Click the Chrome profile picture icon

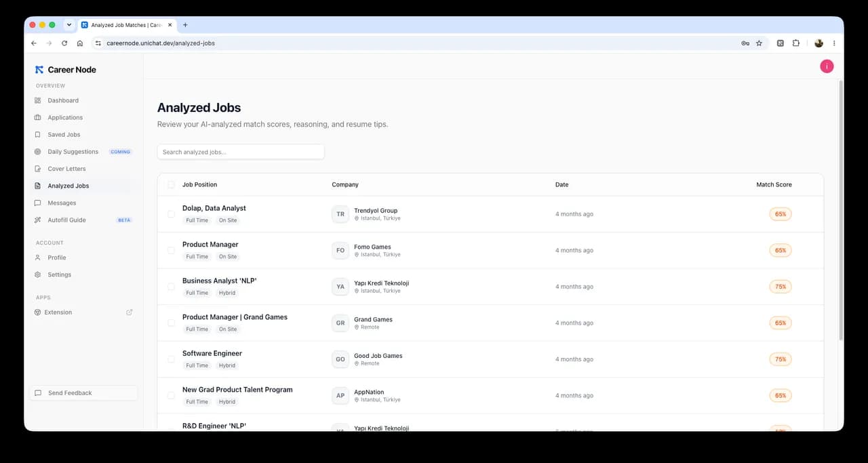coord(818,43)
